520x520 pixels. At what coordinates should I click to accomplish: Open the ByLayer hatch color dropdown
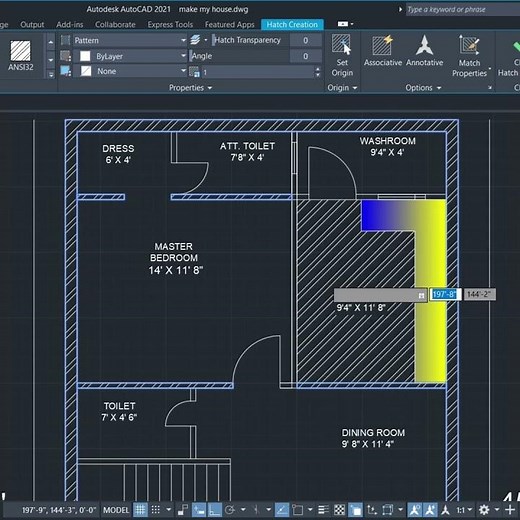183,56
